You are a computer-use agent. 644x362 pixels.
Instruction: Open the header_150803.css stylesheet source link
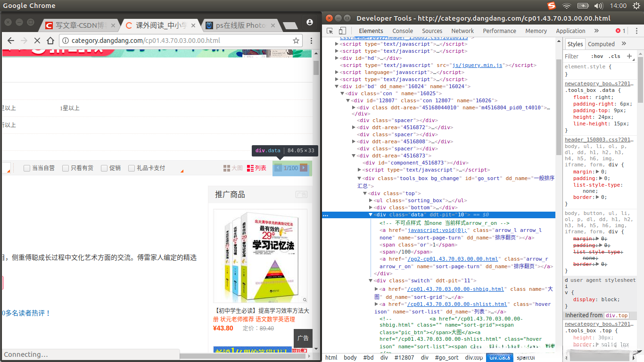click(600, 140)
